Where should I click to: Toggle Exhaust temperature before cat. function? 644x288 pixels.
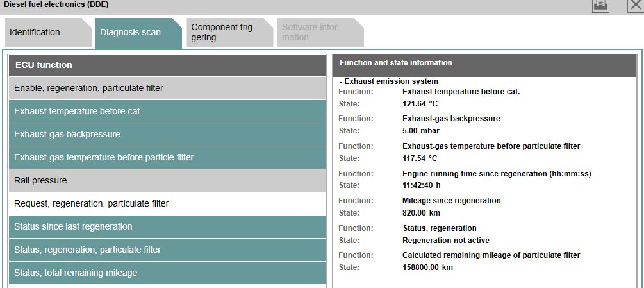167,112
